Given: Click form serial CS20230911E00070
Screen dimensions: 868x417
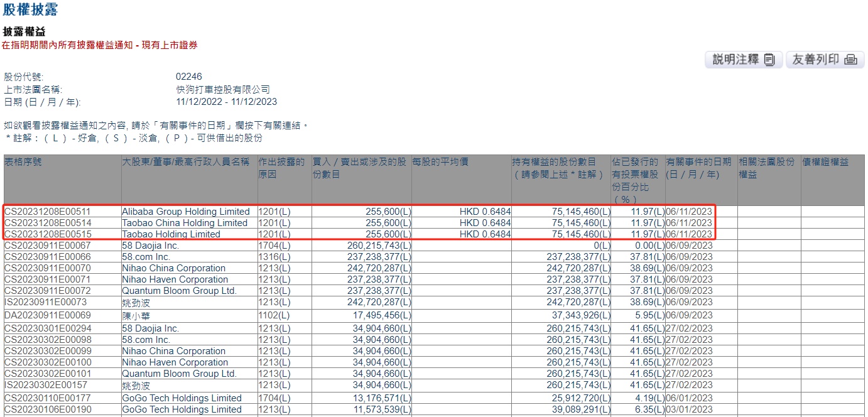Looking at the screenshot, I should point(48,268).
